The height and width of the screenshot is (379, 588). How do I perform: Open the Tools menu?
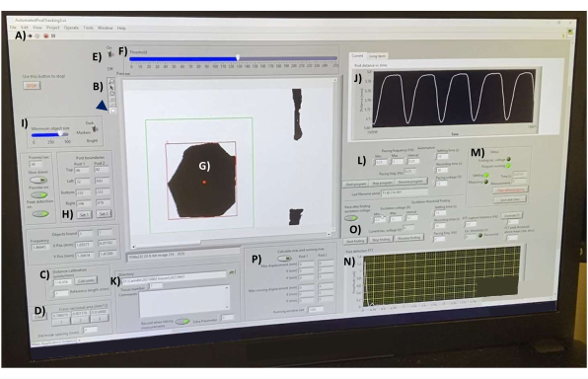coord(88,28)
